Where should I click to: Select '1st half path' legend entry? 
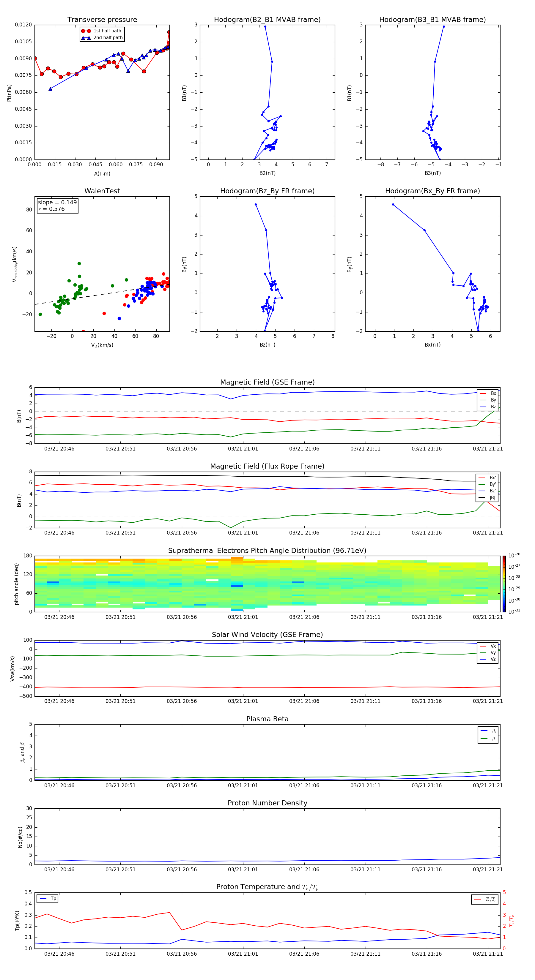tap(102, 31)
